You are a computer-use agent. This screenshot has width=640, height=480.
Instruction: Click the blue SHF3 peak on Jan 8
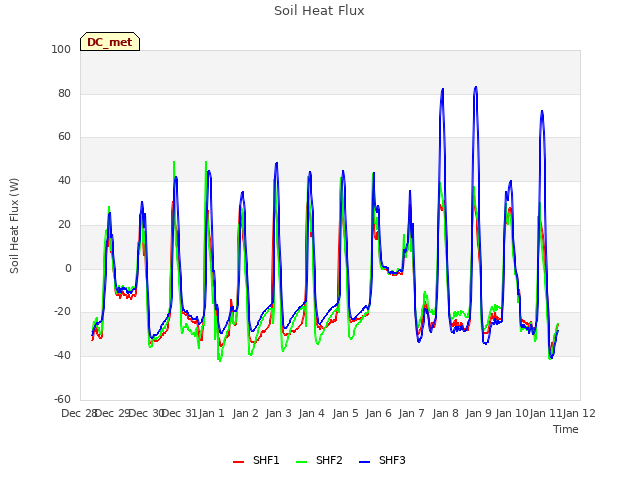[442, 89]
